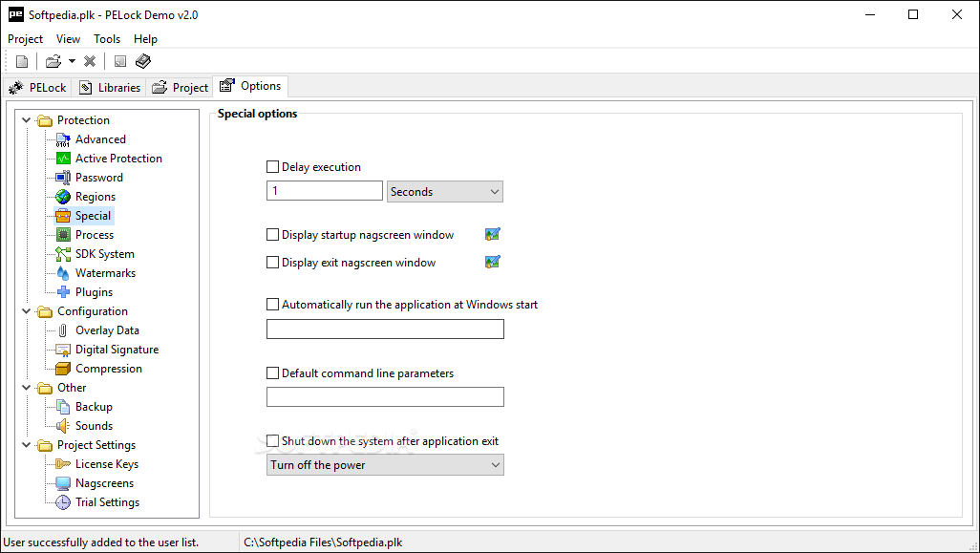The height and width of the screenshot is (553, 980).
Task: Select the License Keys key icon
Action: [x=63, y=464]
